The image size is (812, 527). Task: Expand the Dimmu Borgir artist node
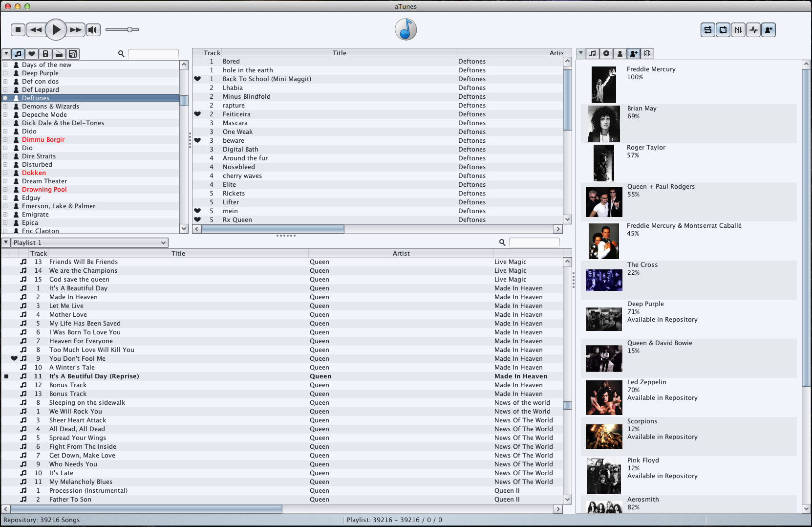(x=5, y=140)
